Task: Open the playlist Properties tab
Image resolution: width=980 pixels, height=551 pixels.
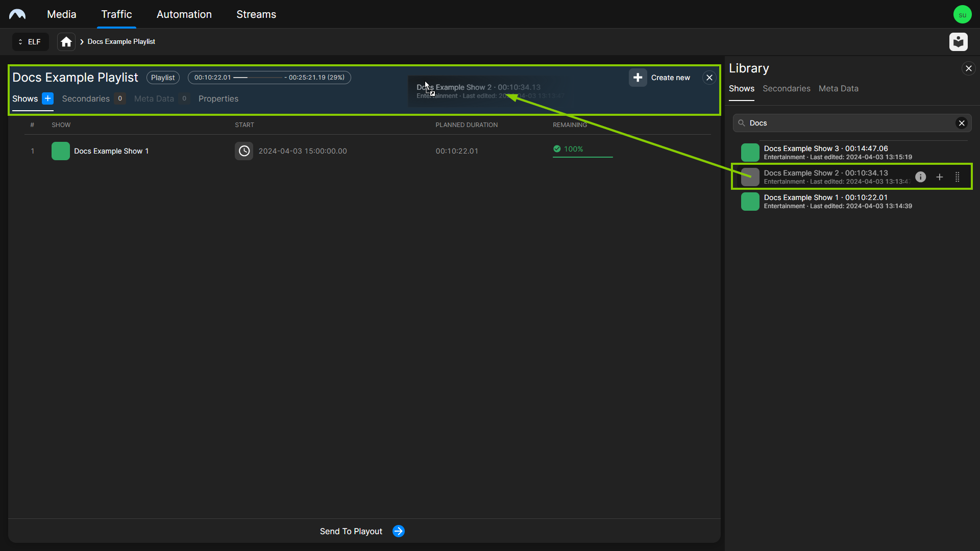Action: (218, 98)
